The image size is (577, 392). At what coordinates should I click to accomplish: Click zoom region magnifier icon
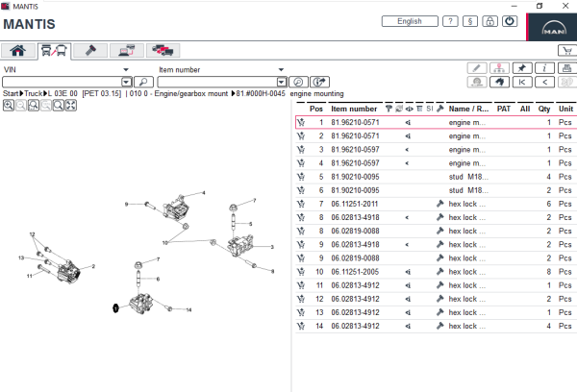pyautogui.click(x=34, y=106)
